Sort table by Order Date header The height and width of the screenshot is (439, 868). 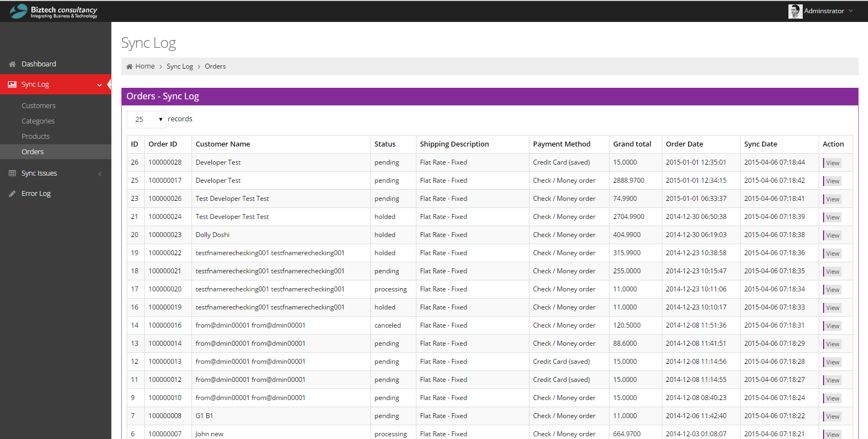tap(684, 144)
